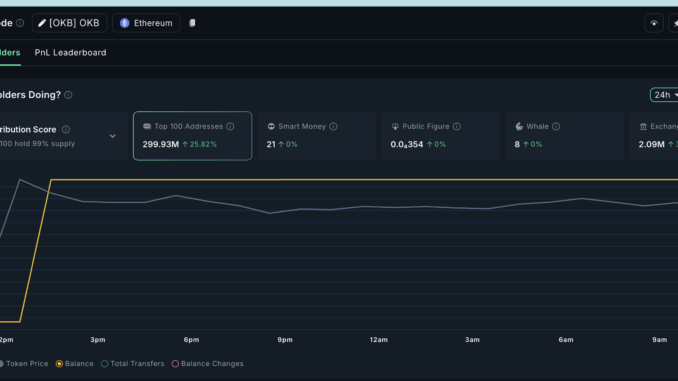The width and height of the screenshot is (678, 381).
Task: Toggle the Balance legend series
Action: 75,364
